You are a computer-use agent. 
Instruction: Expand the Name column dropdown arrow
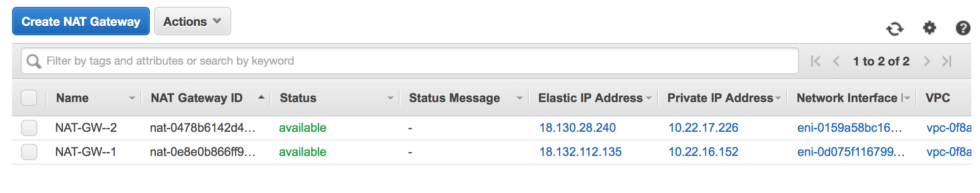pyautogui.click(x=132, y=98)
